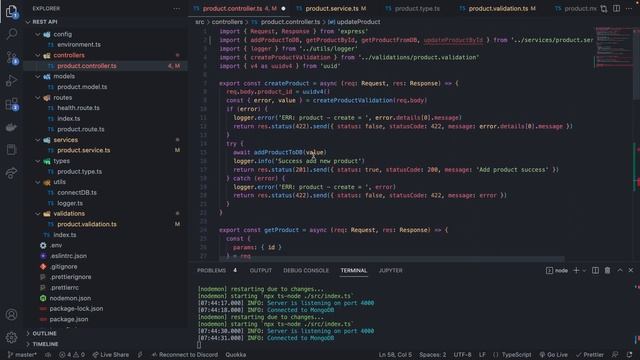Click the synchronize changes icon in status bar

[x=48, y=355]
